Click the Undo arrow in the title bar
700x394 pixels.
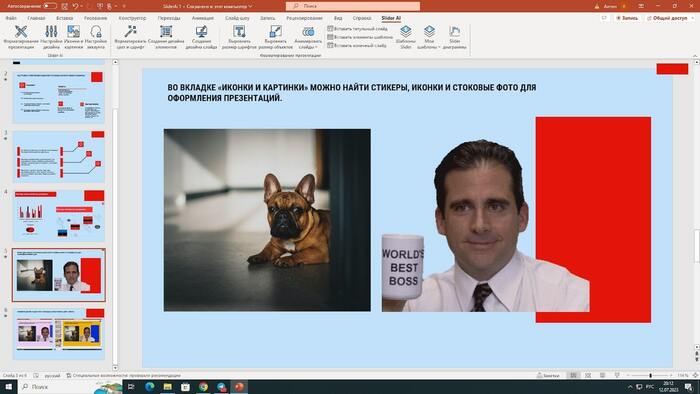coord(76,6)
